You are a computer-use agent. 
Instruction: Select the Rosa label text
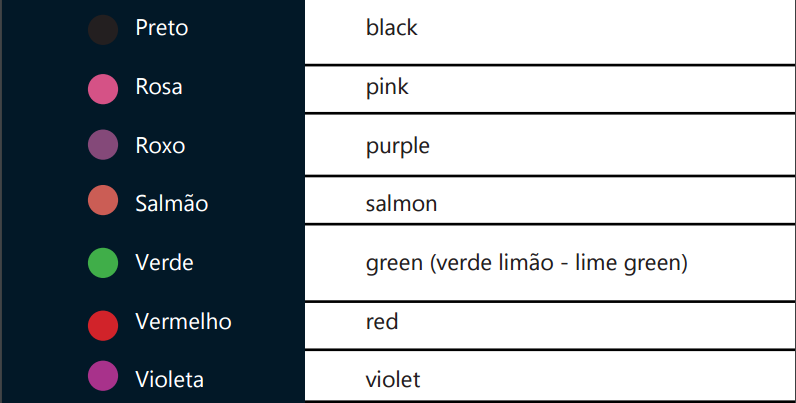pyautogui.click(x=159, y=87)
